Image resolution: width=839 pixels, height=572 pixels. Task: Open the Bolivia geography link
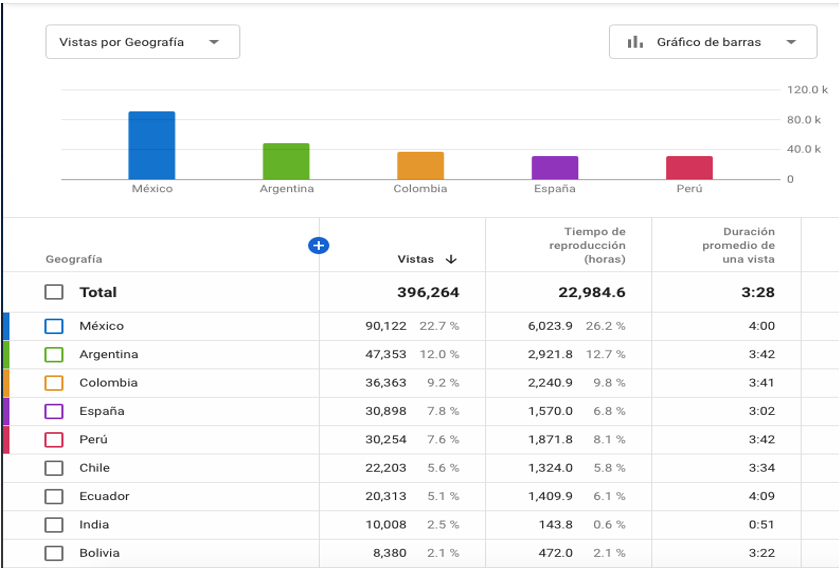click(99, 553)
